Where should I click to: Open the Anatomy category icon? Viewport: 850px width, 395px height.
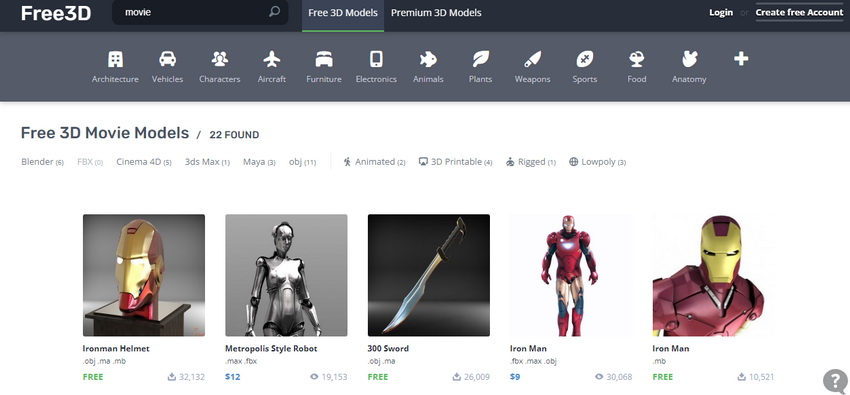689,59
